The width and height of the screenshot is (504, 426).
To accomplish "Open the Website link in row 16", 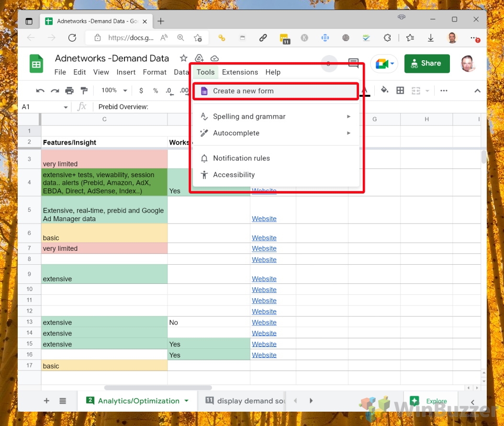I will point(264,355).
